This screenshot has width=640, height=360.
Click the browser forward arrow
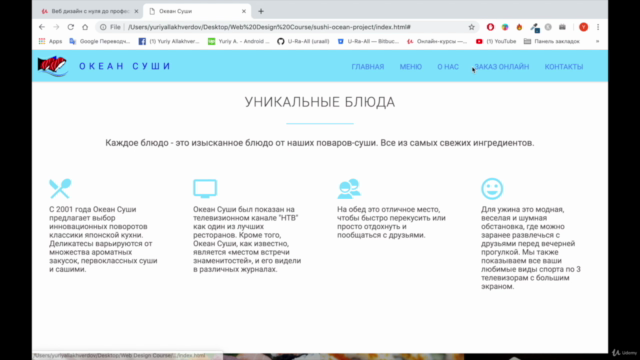[x=56, y=27]
